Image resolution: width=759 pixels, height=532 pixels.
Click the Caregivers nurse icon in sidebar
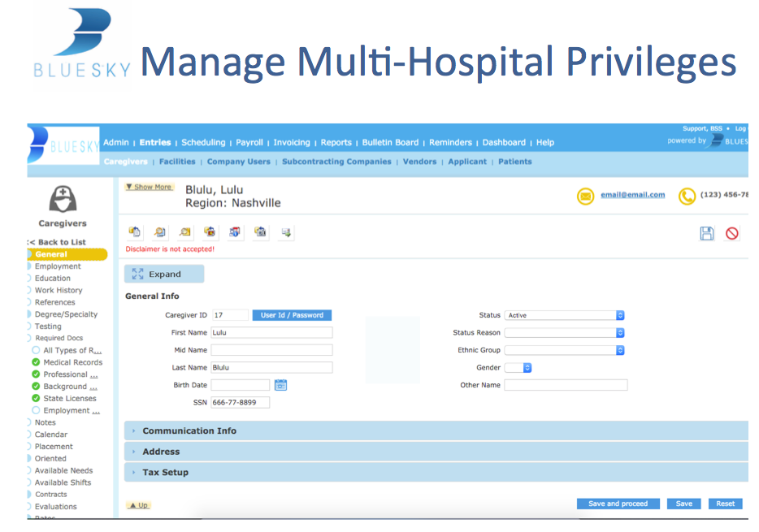tap(63, 199)
